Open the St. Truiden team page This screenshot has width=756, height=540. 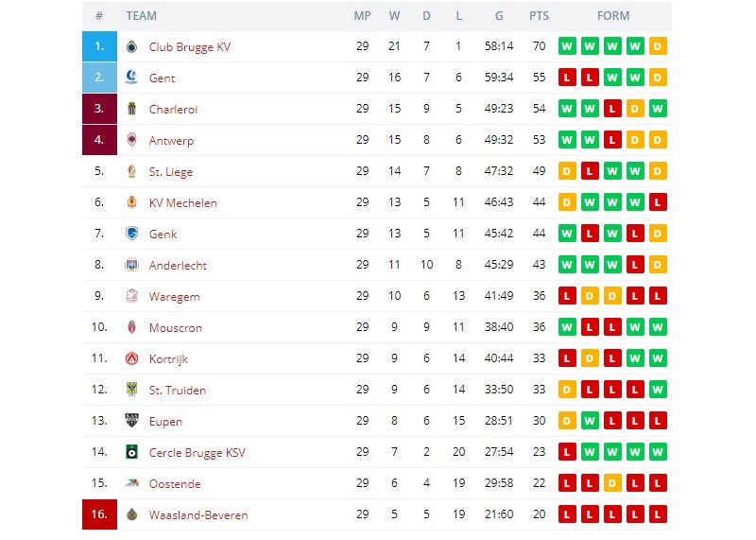[178, 390]
